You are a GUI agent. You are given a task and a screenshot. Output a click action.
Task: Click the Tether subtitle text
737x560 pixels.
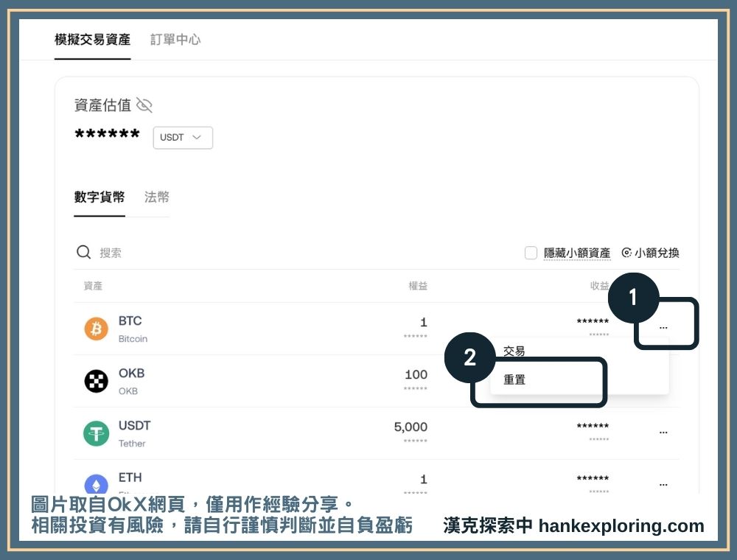click(132, 444)
